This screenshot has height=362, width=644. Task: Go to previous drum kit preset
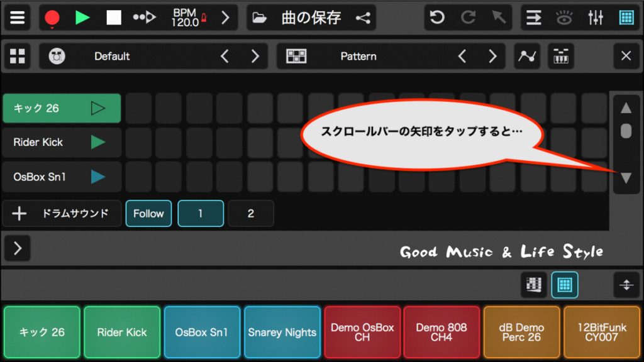tap(225, 56)
